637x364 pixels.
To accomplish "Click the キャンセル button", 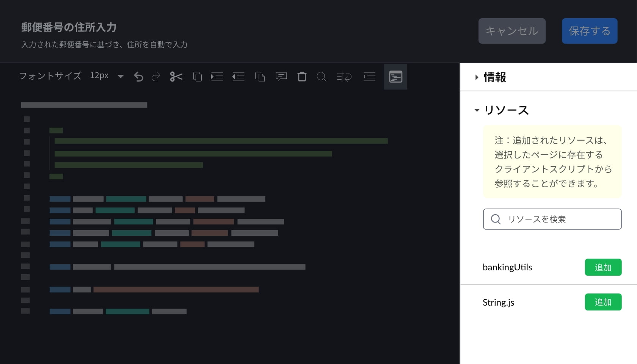I will (x=512, y=31).
